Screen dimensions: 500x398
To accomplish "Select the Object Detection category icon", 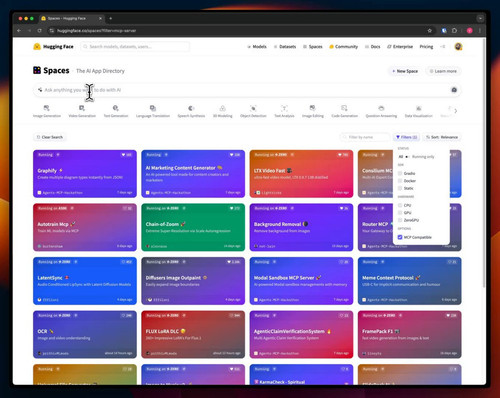I will 253,108.
